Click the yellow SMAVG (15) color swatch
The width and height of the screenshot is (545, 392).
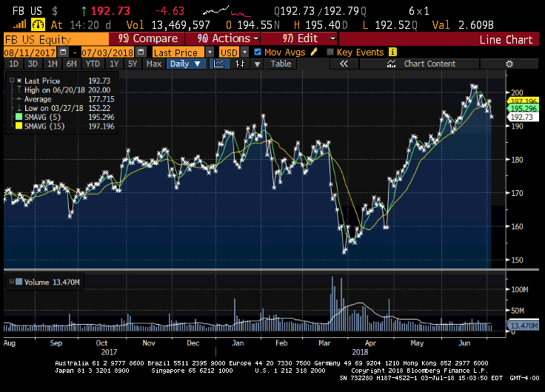coord(19,126)
